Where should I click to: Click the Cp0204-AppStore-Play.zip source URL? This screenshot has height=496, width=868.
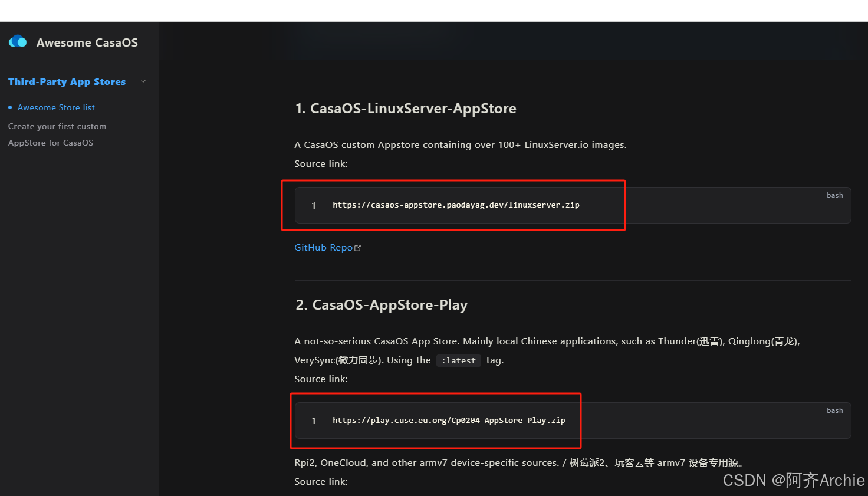coord(449,421)
